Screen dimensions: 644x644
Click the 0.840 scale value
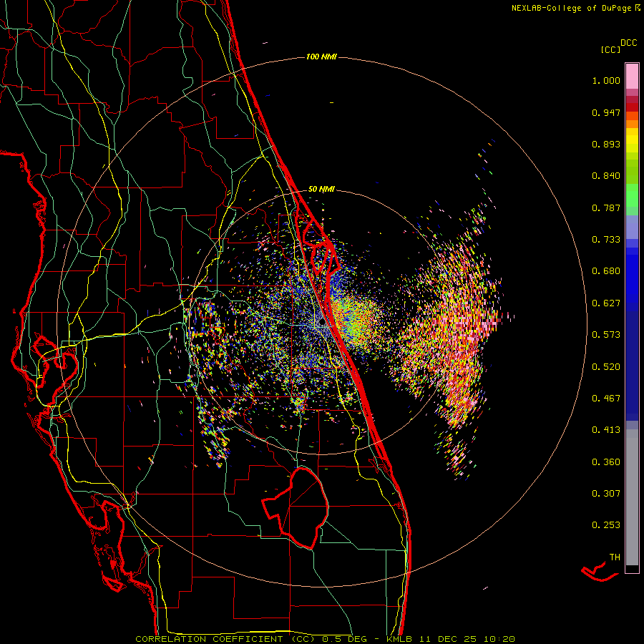tap(606, 176)
